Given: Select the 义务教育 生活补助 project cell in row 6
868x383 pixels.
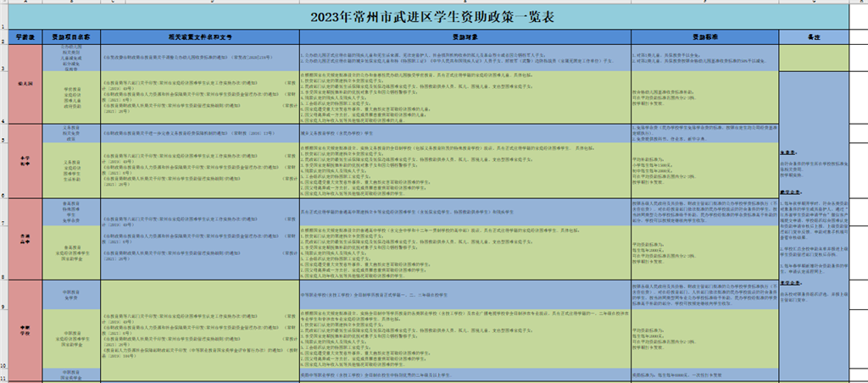Looking at the screenshot, I should (71, 170).
